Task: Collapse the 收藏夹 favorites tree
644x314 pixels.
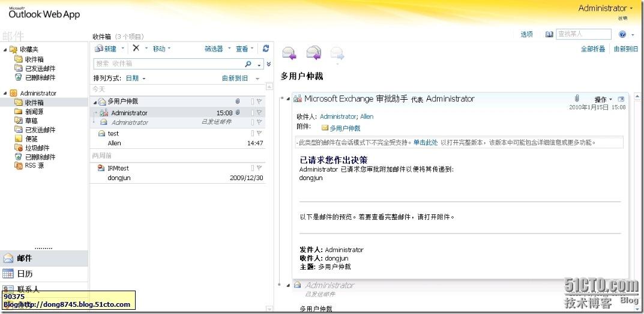Action: point(5,50)
